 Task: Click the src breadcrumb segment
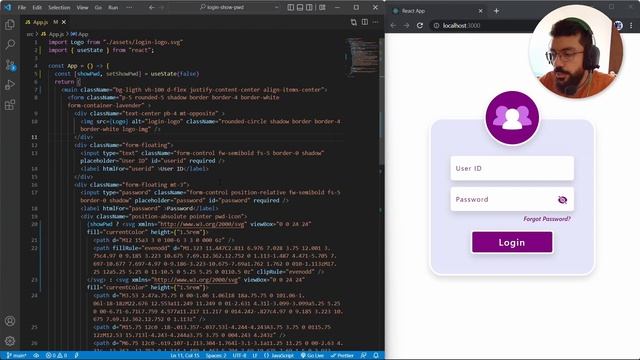coord(29,34)
